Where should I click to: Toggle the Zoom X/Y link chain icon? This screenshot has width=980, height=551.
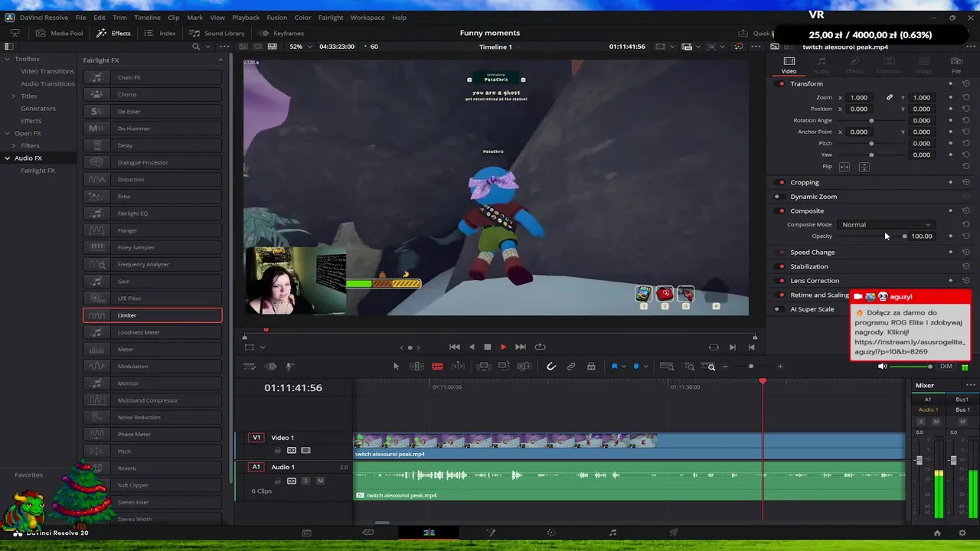(x=890, y=97)
